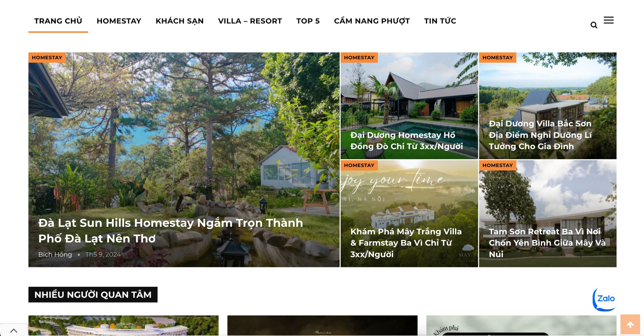The width and height of the screenshot is (644, 336).
Task: Open the hamburger menu icon
Action: pyautogui.click(x=609, y=20)
